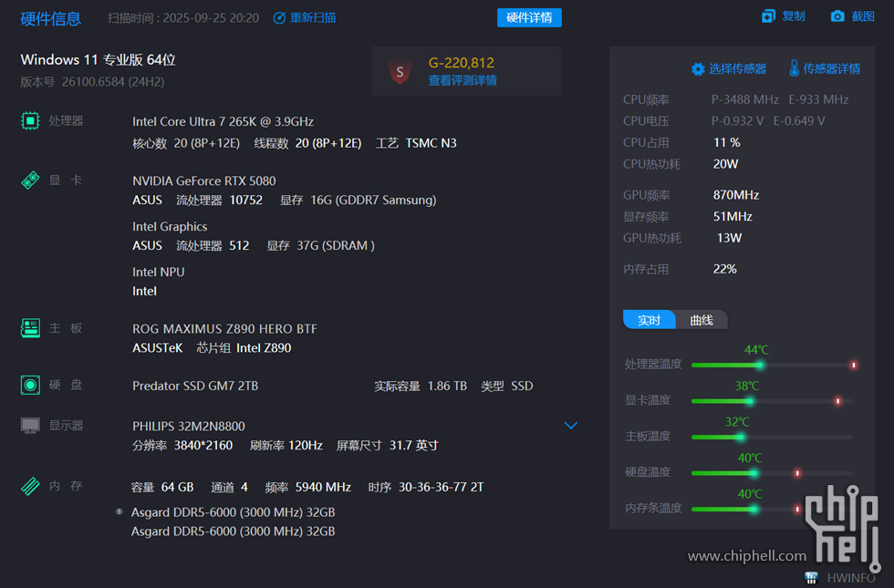Click the 硬件信息 page title
Viewport: 894px width, 588px height.
tap(51, 19)
